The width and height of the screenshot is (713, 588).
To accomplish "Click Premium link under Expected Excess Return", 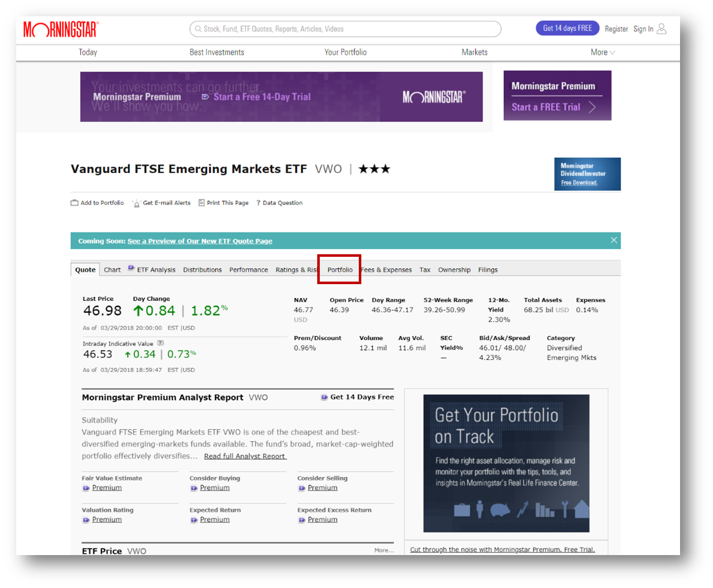I will 322,520.
